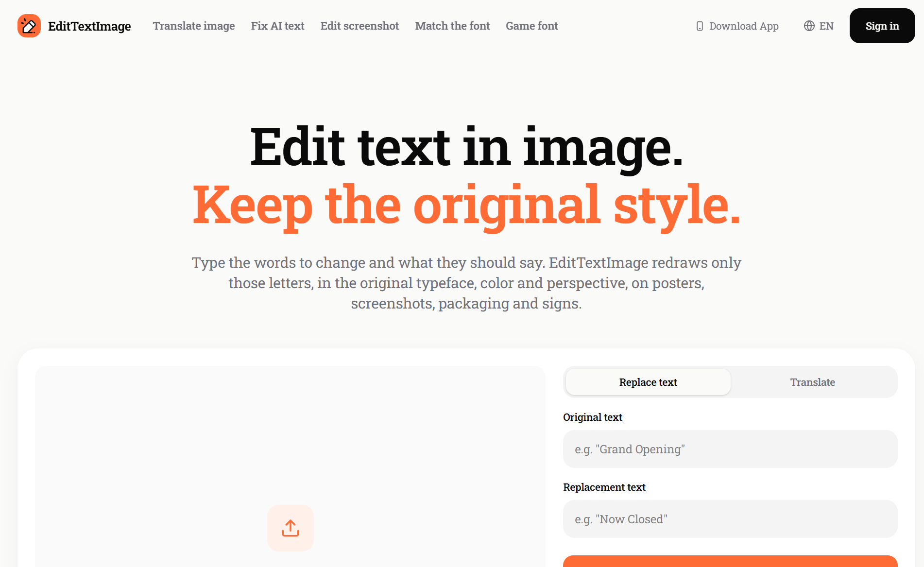Screen dimensions: 924x567
Task: Select the Replace text tab
Action: [648, 382]
